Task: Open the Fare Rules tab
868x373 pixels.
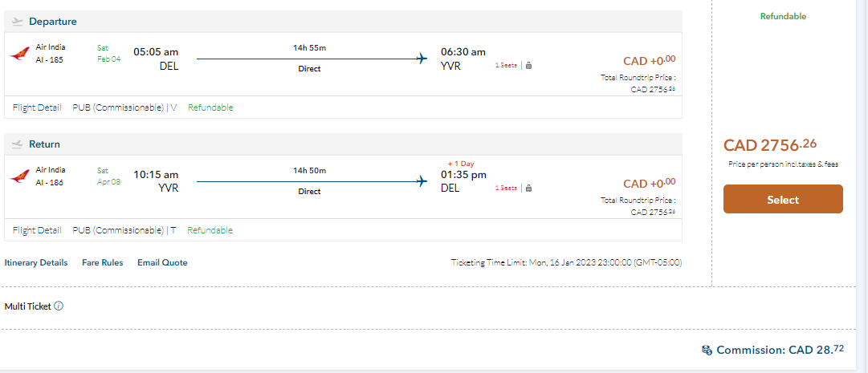Action: pyautogui.click(x=102, y=262)
